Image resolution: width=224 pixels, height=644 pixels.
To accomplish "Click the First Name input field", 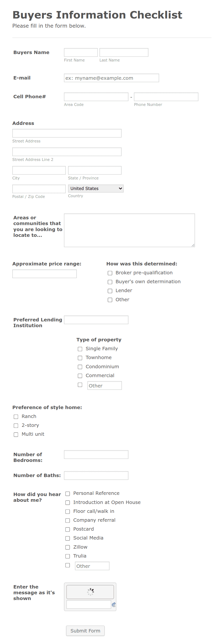I will [x=81, y=52].
